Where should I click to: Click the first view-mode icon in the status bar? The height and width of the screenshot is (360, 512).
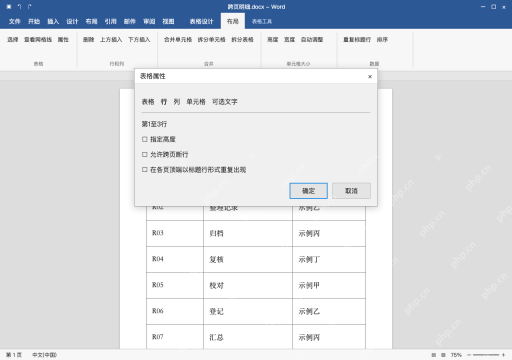tap(434, 355)
